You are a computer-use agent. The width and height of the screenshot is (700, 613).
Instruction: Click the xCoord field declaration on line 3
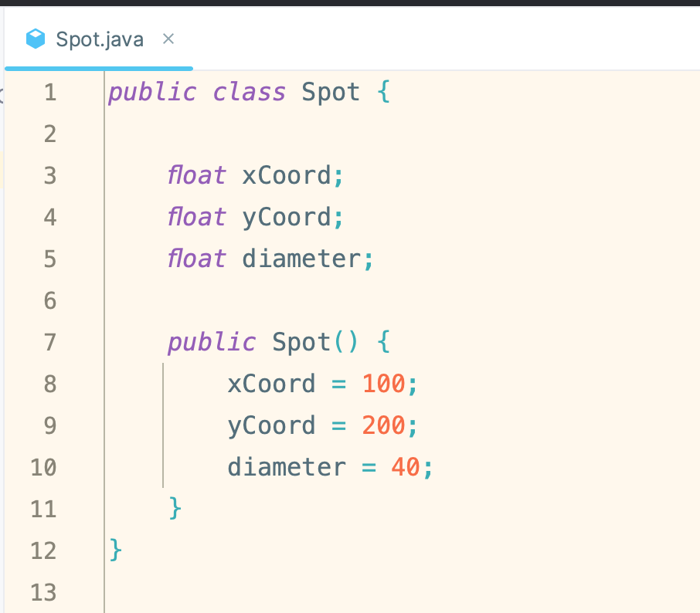click(287, 176)
